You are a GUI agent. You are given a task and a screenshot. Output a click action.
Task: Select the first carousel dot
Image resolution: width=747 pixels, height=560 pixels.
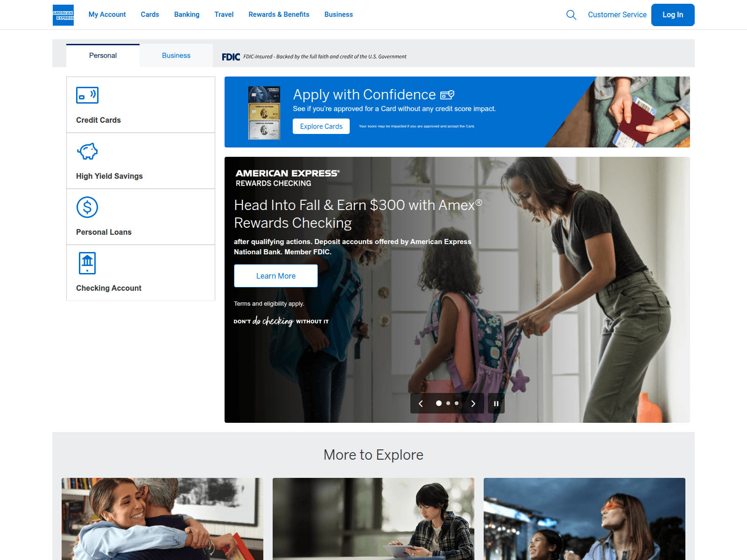(439, 403)
